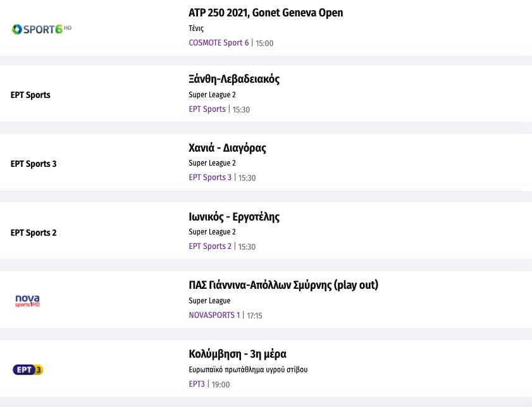Click the bold EPT Sports label on left
Screen dimensions: 532x407
(30, 95)
